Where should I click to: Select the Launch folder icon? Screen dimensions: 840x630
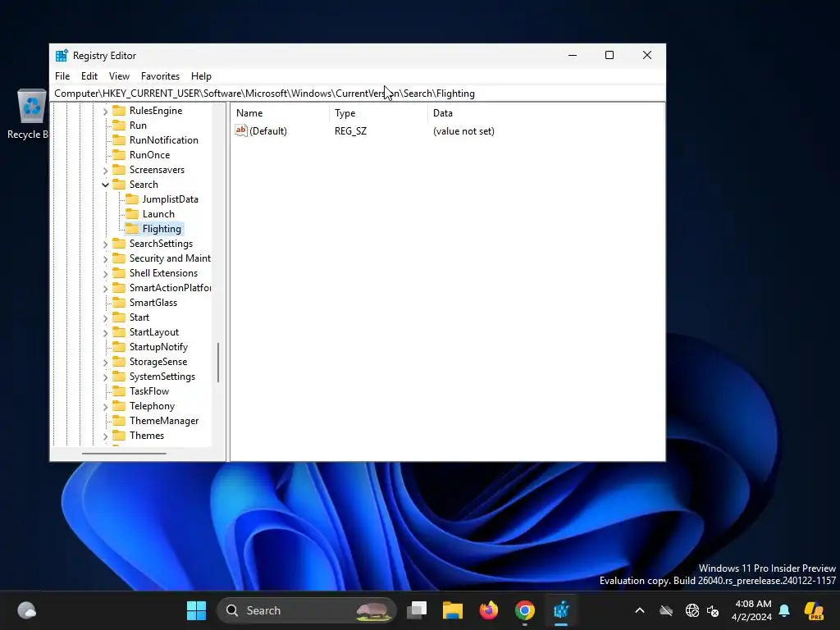(x=132, y=214)
